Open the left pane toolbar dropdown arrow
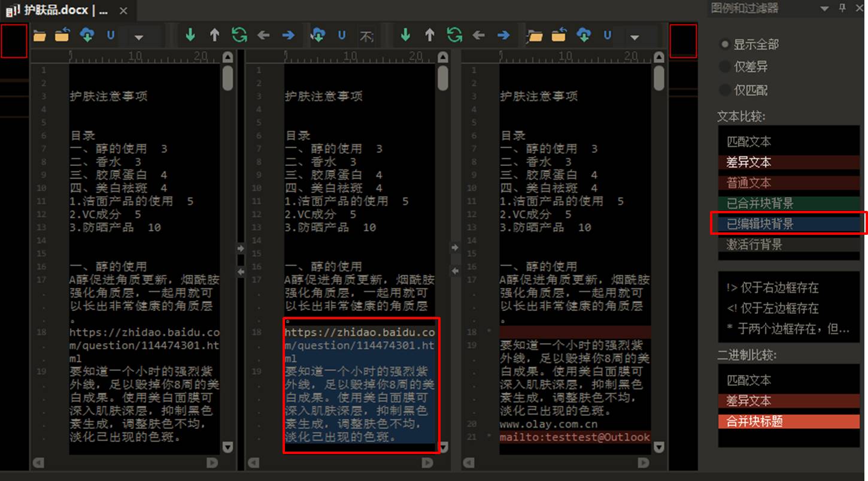The image size is (868, 481). (x=139, y=37)
